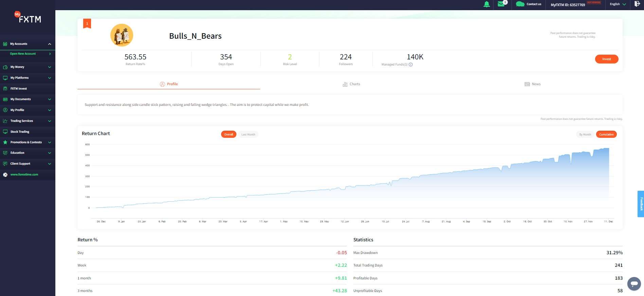Click the Bulls_N_Bears avatar image
Screen dimensions: 644x296
tap(122, 35)
